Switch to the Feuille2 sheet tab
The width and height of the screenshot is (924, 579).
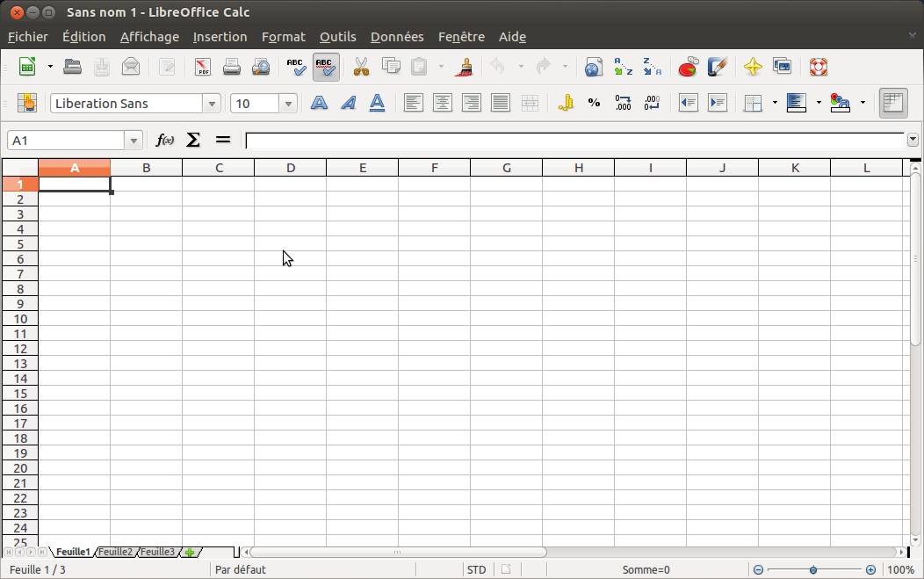[115, 552]
